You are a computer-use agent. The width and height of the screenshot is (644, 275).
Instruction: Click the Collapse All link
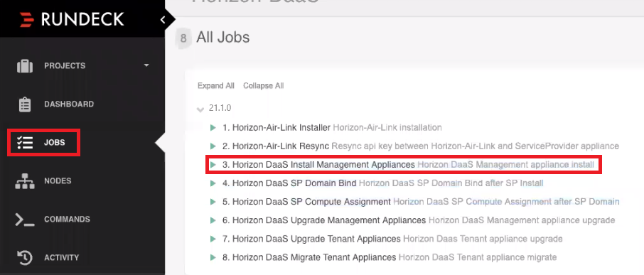263,86
